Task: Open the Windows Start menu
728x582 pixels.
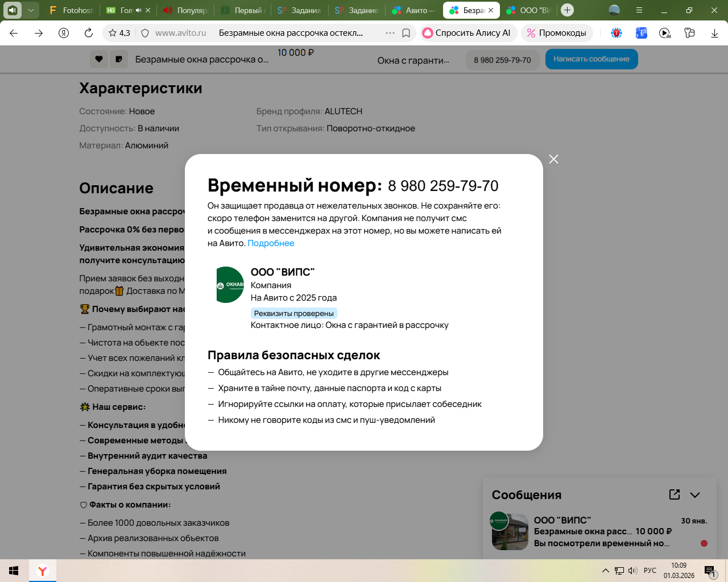Action: 14,571
